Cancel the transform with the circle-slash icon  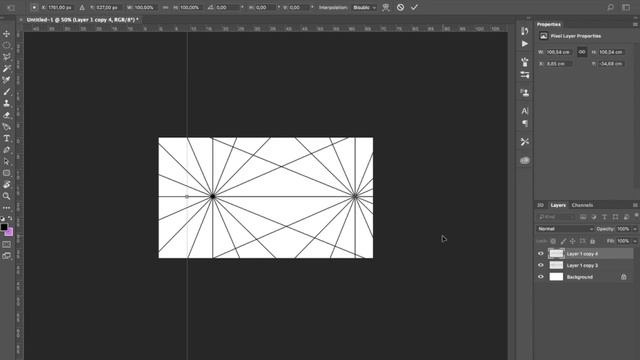400,7
